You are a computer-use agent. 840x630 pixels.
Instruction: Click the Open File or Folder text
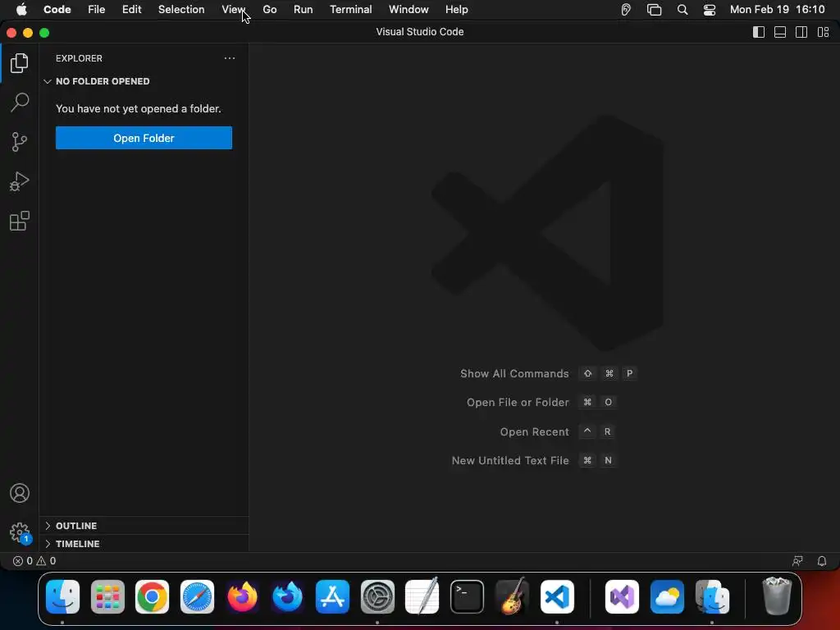pyautogui.click(x=518, y=402)
